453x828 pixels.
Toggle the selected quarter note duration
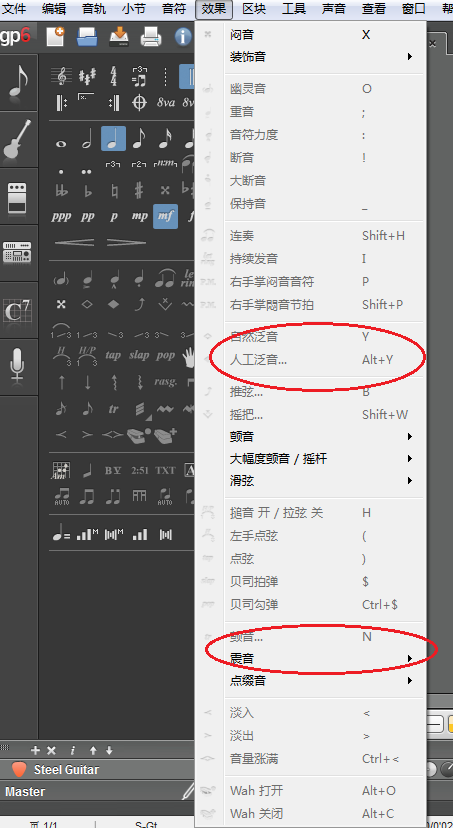pos(114,139)
